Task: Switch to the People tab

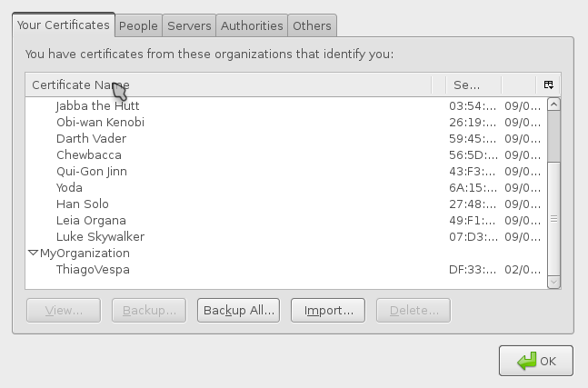Action: click(x=138, y=25)
